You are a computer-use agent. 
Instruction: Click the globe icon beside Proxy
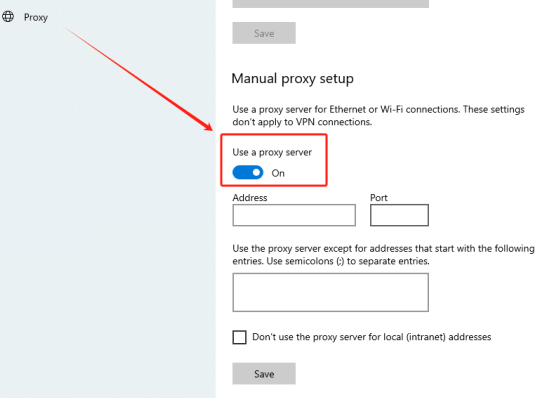tap(8, 17)
